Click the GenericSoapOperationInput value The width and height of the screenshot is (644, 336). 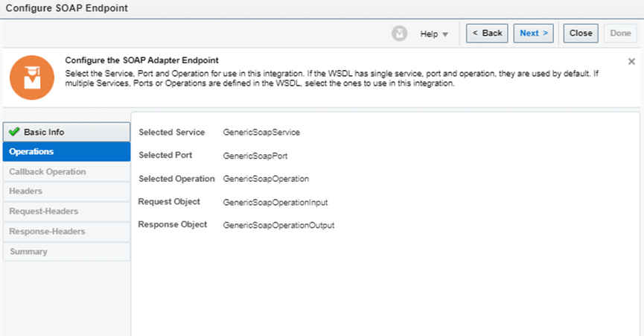point(275,203)
